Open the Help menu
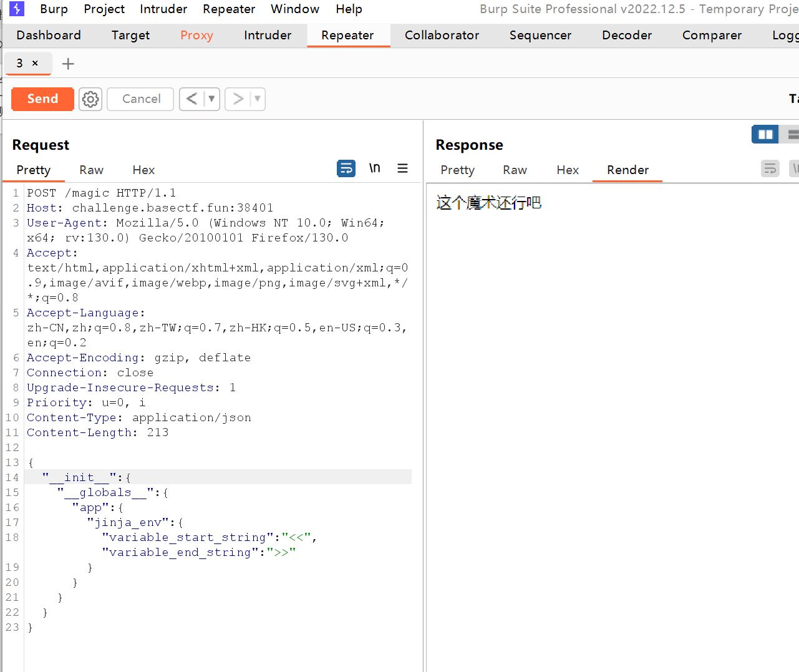Screen dimensions: 799x672 [x=349, y=9]
